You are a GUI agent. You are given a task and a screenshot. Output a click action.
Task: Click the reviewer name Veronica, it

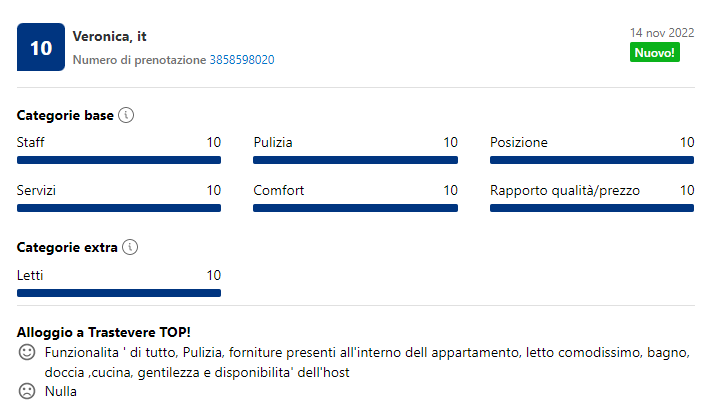tap(110, 36)
